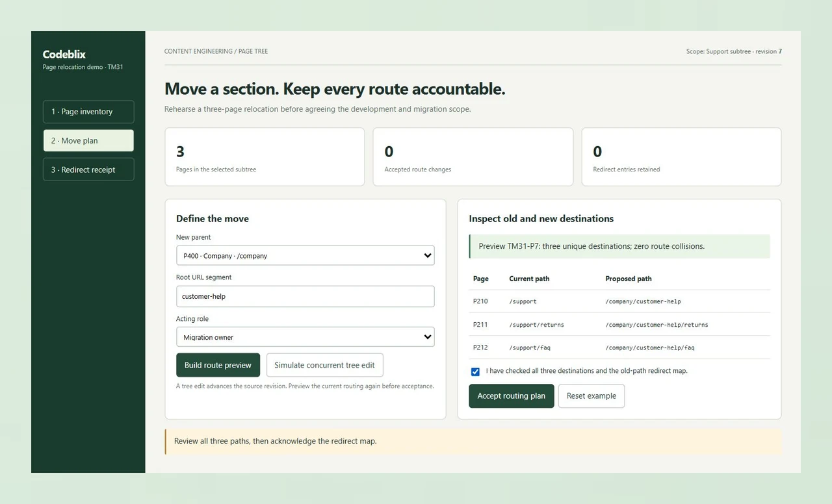
Task: Click the Scope: Support subtree revision text
Action: pos(734,51)
